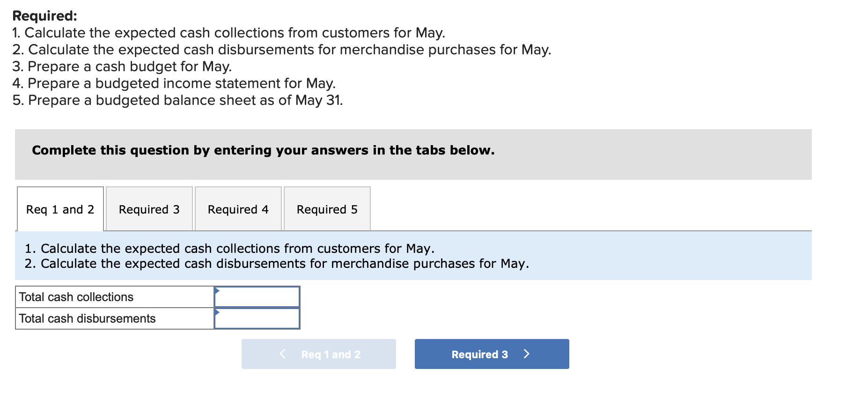Image resolution: width=868 pixels, height=398 pixels.
Task: Click 'Prepare a cash budget for May' line
Action: click(122, 66)
